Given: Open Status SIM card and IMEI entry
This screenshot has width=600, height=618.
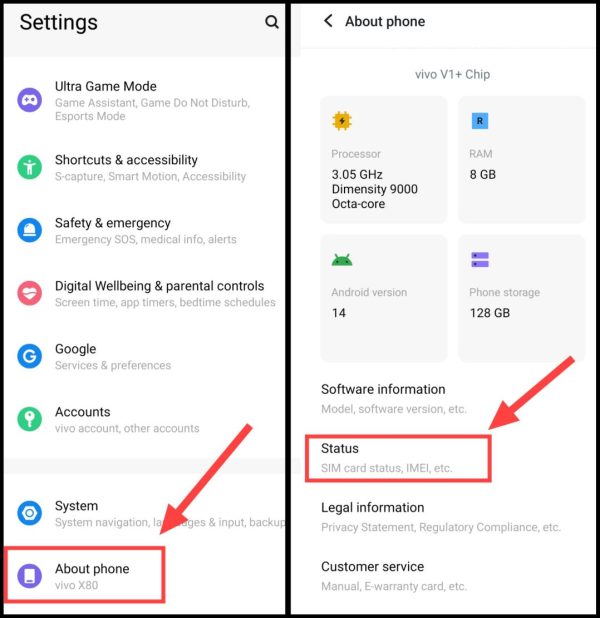Looking at the screenshot, I should point(398,458).
